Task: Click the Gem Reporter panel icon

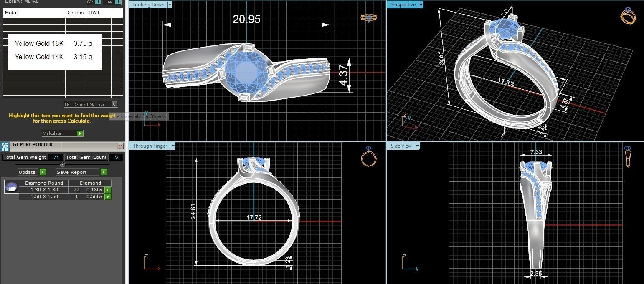Action: pyautogui.click(x=5, y=146)
